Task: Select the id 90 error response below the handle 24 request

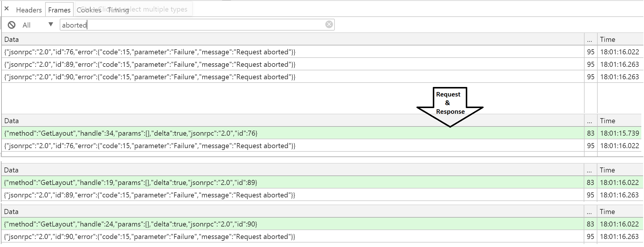Action: click(322, 237)
